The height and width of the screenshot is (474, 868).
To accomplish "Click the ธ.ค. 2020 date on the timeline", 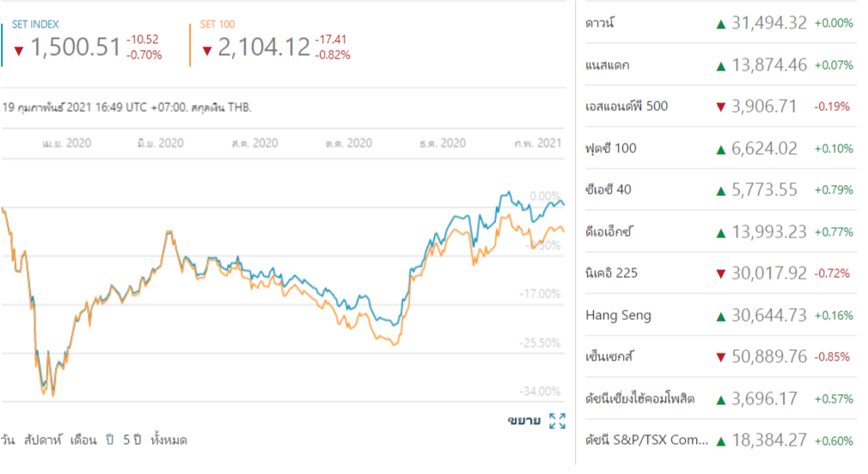I will coord(442,143).
